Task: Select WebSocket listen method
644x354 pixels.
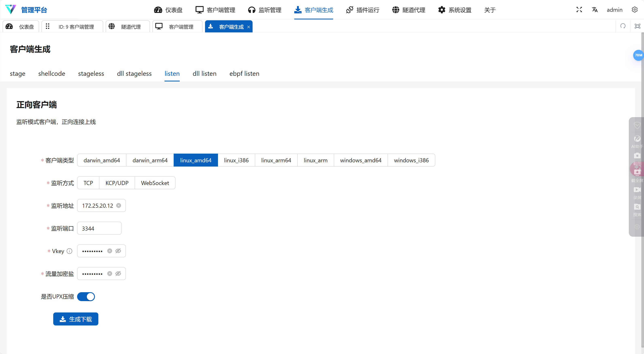Action: pos(155,183)
